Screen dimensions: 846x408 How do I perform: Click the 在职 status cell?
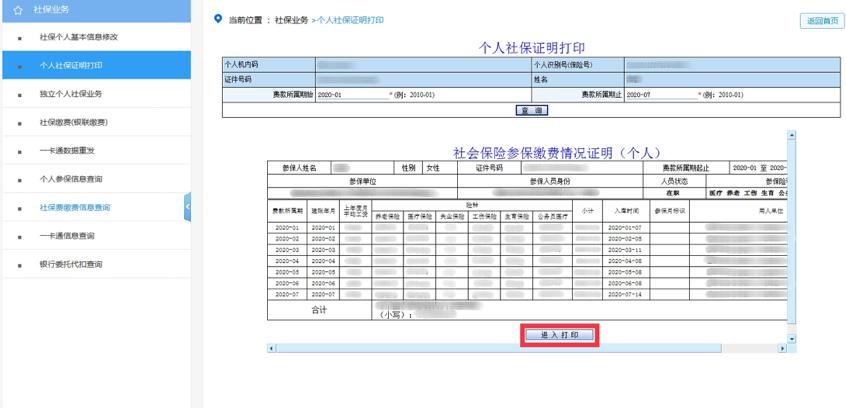[674, 193]
